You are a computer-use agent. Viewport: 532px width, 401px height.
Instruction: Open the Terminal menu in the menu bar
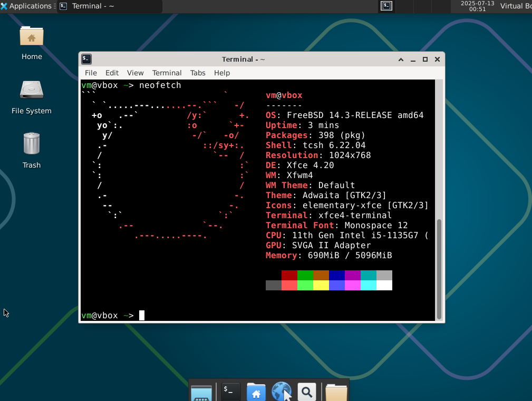167,73
